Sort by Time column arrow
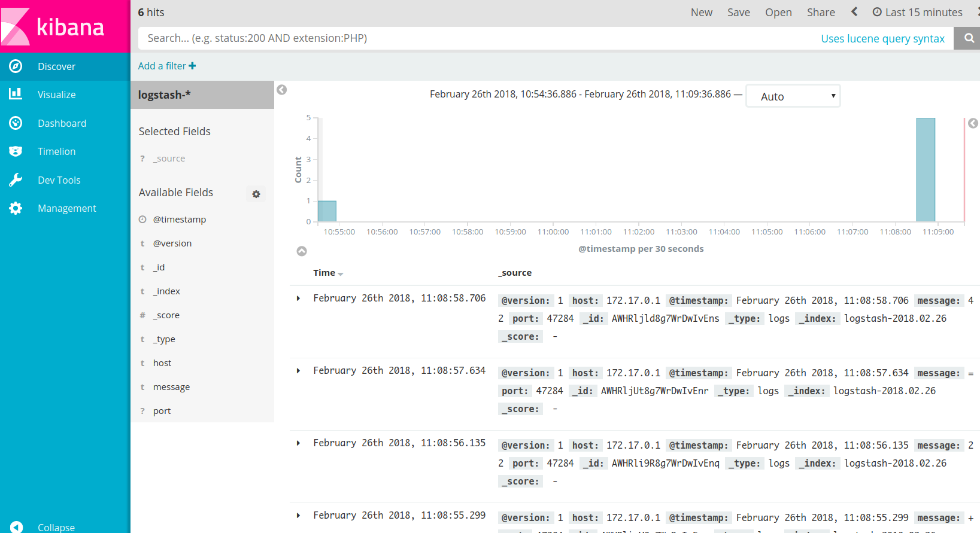 click(341, 273)
